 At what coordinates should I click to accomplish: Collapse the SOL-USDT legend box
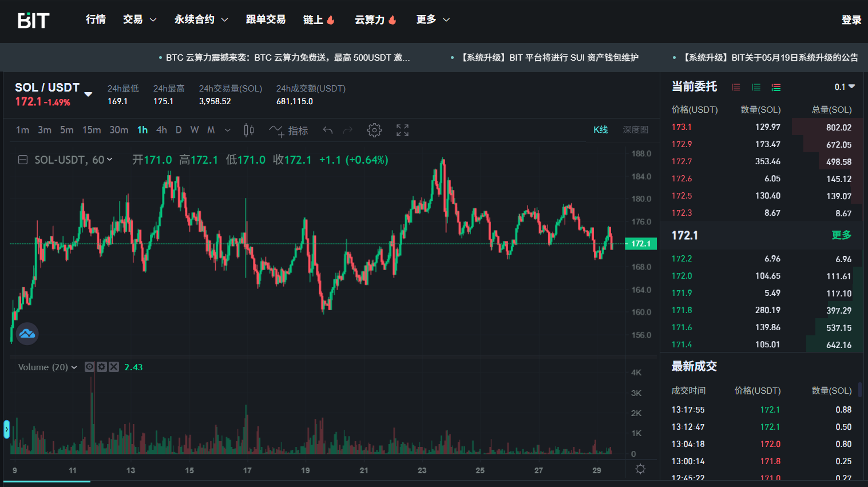point(23,160)
